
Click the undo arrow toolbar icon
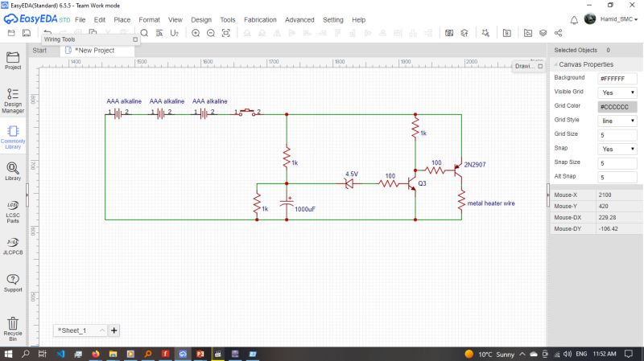point(47,32)
